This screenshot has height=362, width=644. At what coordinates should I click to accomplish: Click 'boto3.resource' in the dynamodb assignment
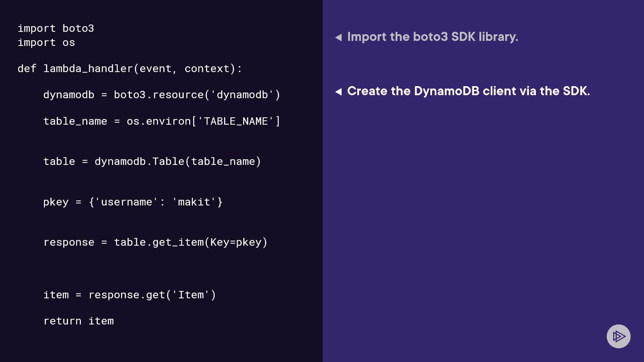pyautogui.click(x=158, y=95)
